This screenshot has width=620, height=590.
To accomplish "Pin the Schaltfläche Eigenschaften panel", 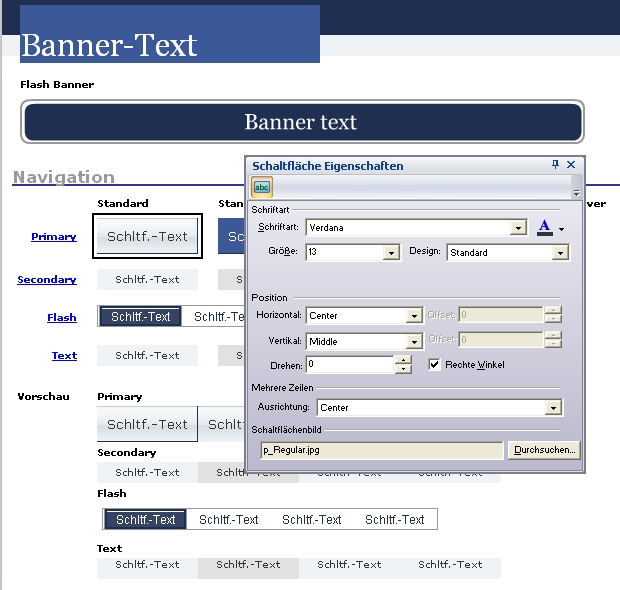I will 556,165.
